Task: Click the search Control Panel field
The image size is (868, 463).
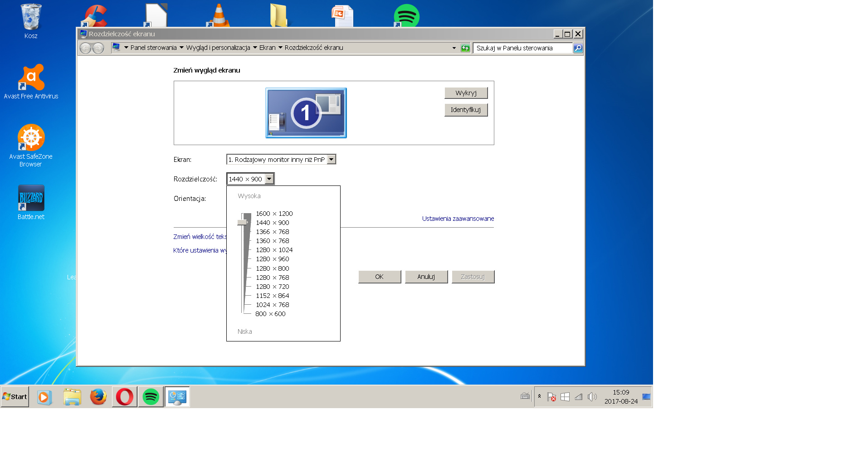Action: point(523,48)
